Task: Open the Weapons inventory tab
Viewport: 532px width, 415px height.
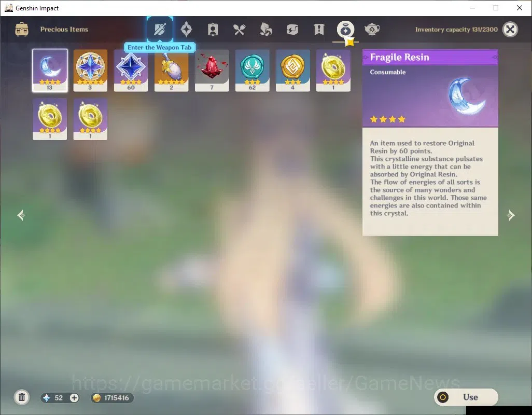Action: pos(160,30)
